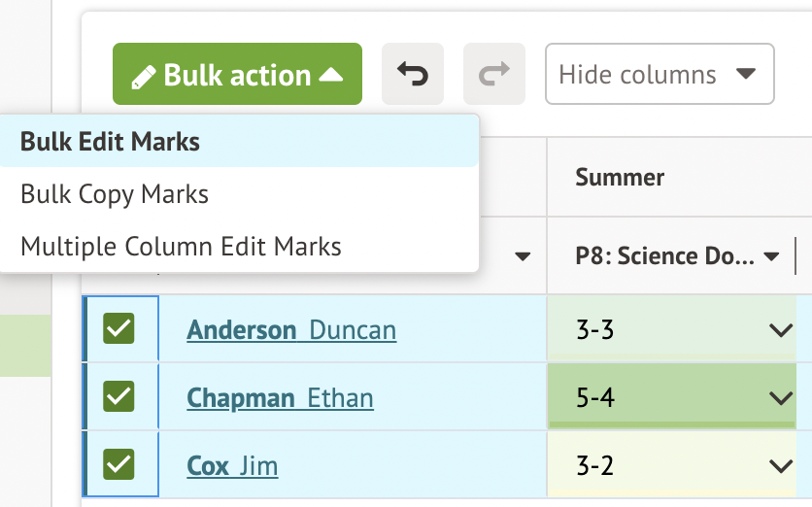This screenshot has height=507, width=812.
Task: Open Chapman's 5-4 grade dropdown
Action: pos(781,398)
